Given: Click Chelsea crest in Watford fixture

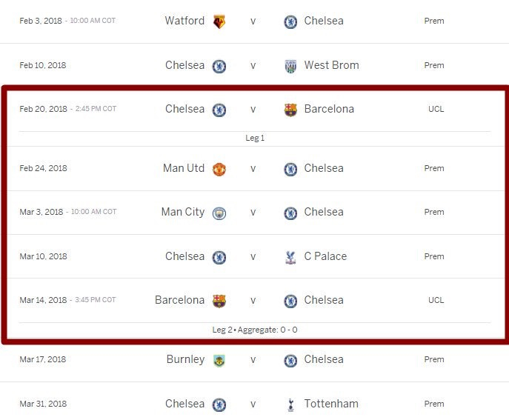Looking at the screenshot, I should (x=290, y=21).
